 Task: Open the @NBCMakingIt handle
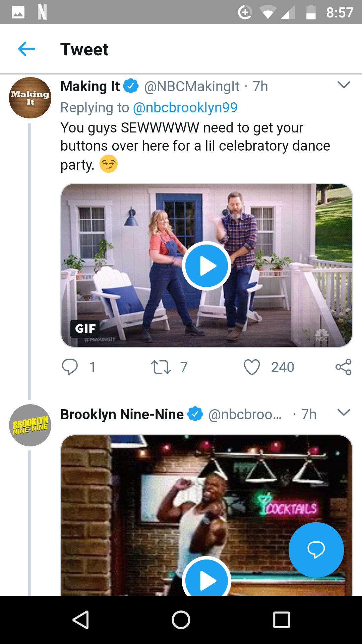[x=192, y=87]
